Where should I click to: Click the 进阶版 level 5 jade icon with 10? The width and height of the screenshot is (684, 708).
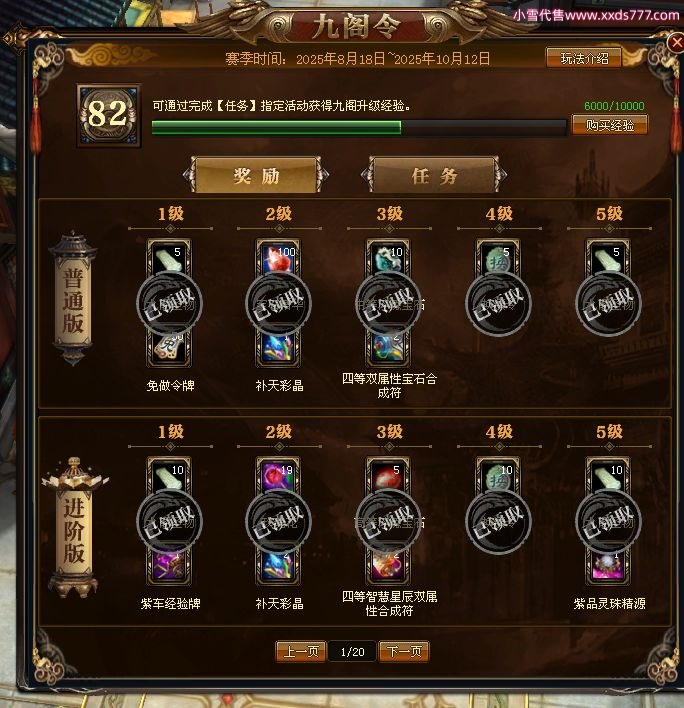[608, 477]
